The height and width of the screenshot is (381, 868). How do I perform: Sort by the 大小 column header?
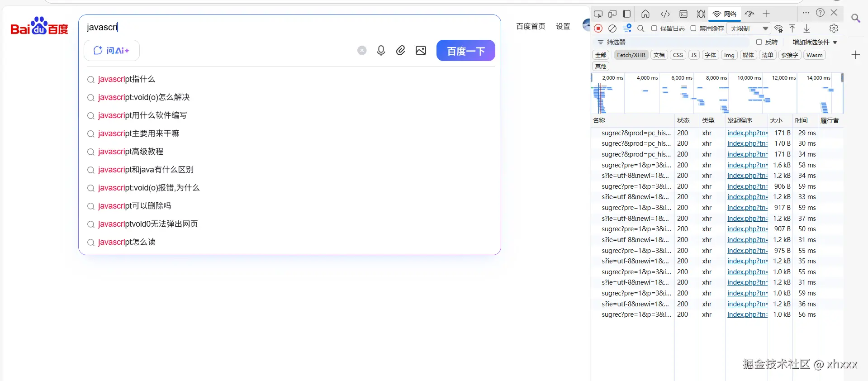[x=780, y=120]
